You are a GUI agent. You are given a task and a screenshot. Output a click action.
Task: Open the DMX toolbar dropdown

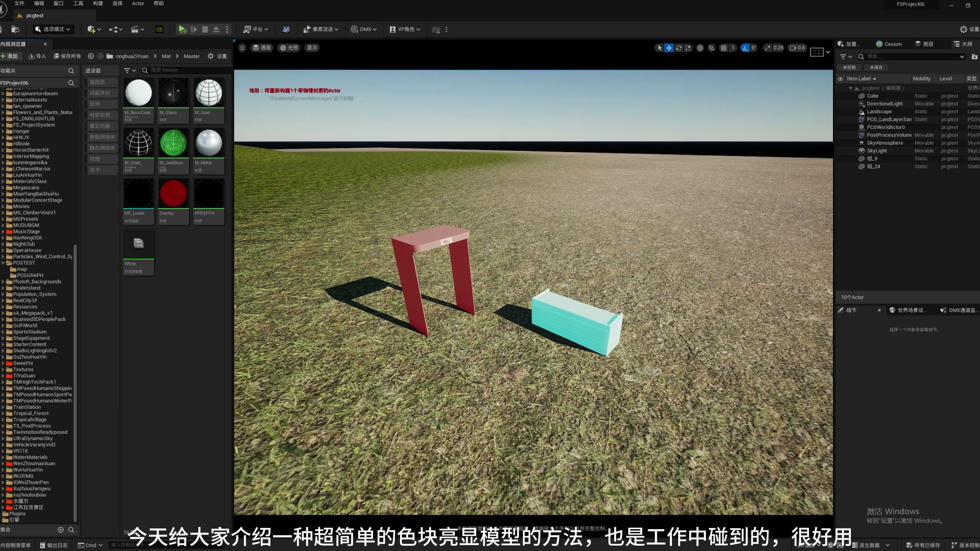pyautogui.click(x=364, y=29)
